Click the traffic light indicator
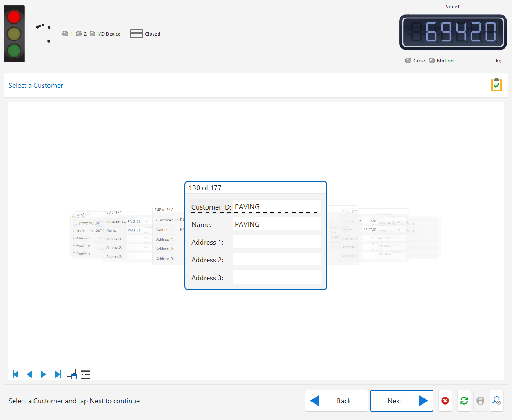This screenshot has width=512, height=420. [x=14, y=34]
